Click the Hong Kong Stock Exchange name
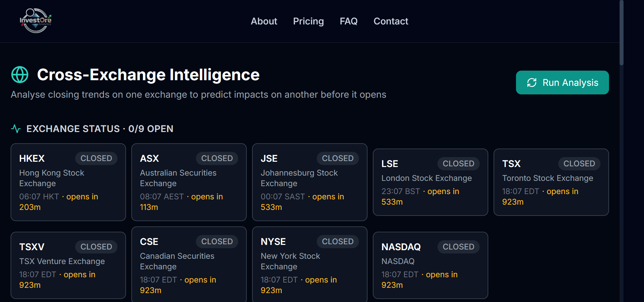 point(52,178)
